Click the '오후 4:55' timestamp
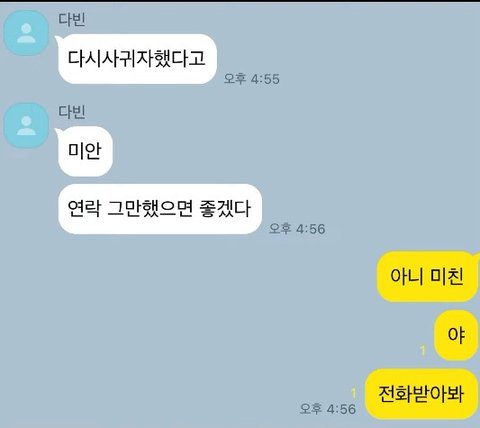 click(x=252, y=79)
